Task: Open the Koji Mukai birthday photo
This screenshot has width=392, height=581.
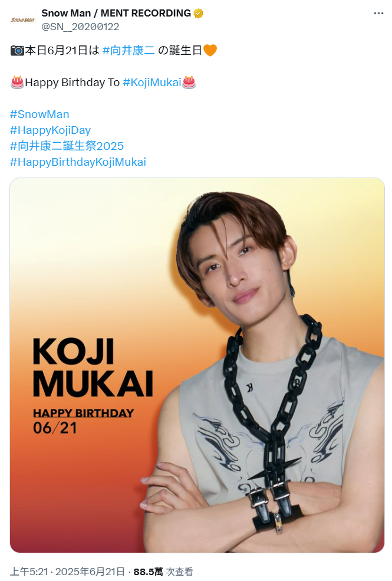Action: coord(197,365)
